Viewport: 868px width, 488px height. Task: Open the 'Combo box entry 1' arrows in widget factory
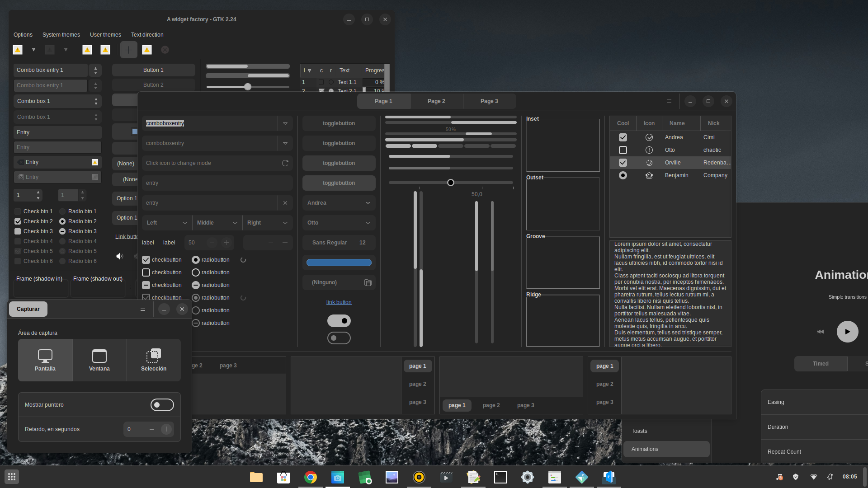(95, 70)
